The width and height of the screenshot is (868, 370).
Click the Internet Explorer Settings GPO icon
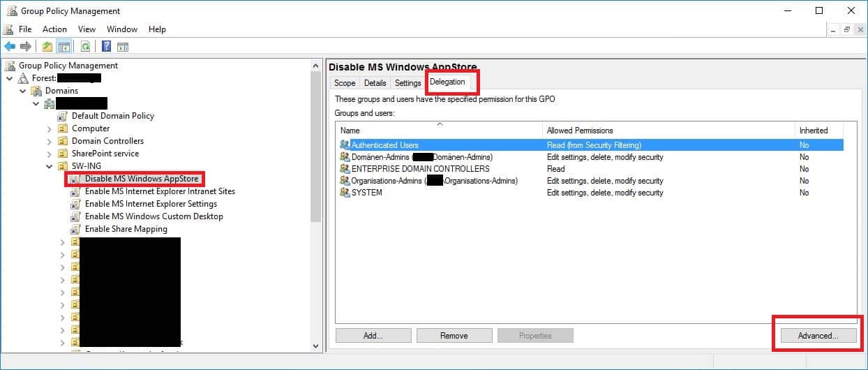[x=75, y=204]
